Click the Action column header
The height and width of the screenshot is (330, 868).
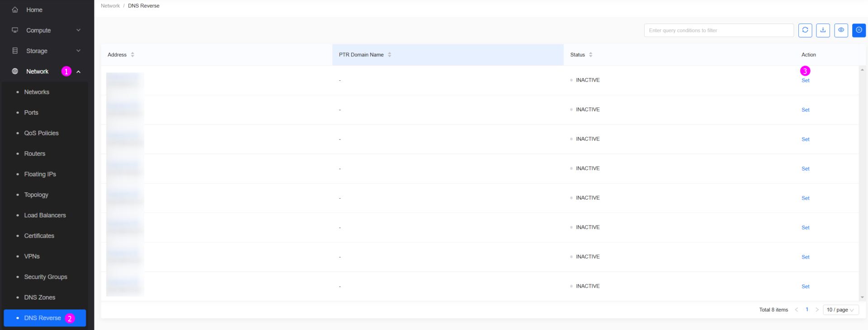(x=808, y=55)
